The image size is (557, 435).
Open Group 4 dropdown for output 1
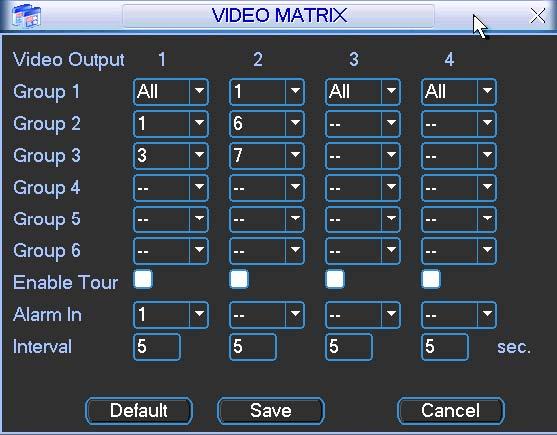pyautogui.click(x=171, y=187)
